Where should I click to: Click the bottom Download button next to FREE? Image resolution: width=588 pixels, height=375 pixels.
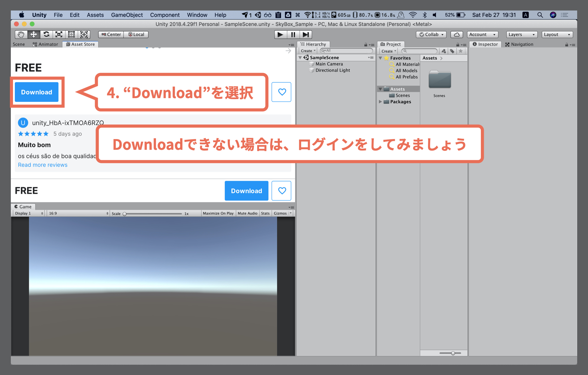tap(246, 191)
